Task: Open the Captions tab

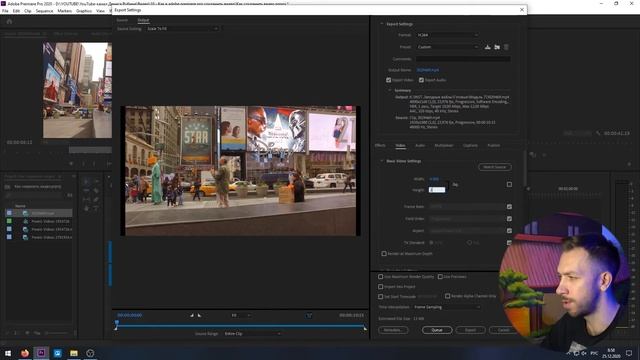Action: pyautogui.click(x=470, y=145)
